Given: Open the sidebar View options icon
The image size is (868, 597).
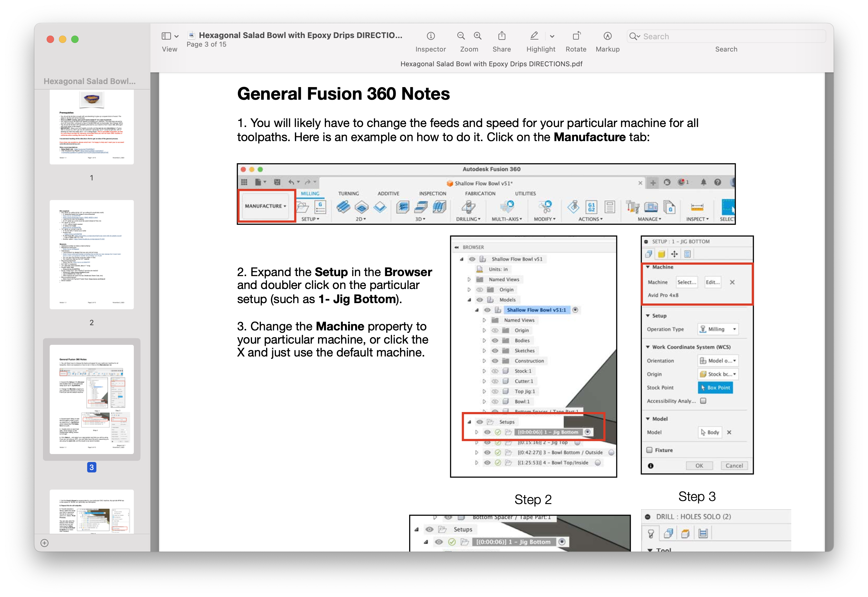Looking at the screenshot, I should pyautogui.click(x=166, y=36).
